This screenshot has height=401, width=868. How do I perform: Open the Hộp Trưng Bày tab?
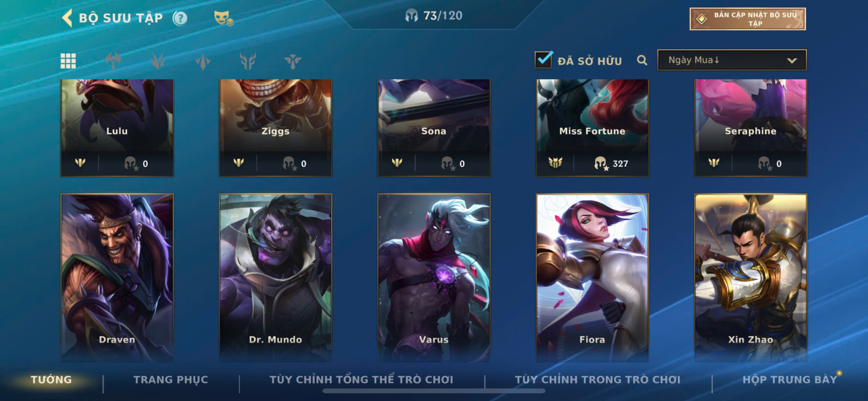pos(790,379)
